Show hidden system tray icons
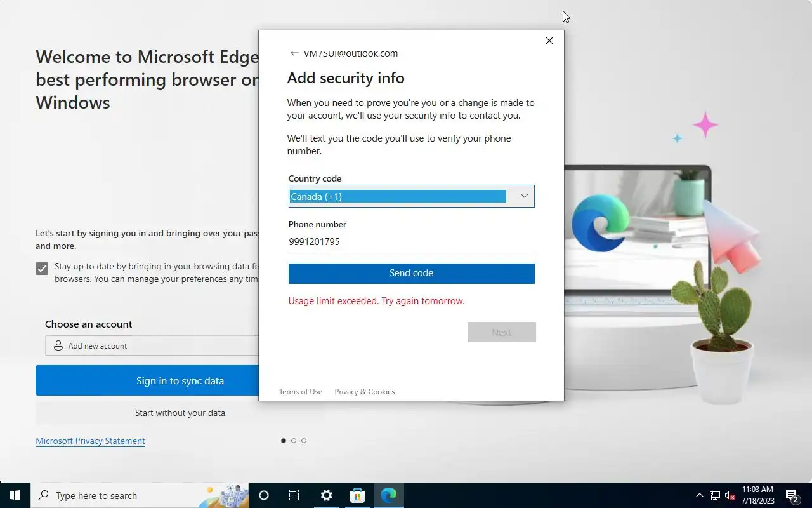The width and height of the screenshot is (812, 508). point(700,495)
